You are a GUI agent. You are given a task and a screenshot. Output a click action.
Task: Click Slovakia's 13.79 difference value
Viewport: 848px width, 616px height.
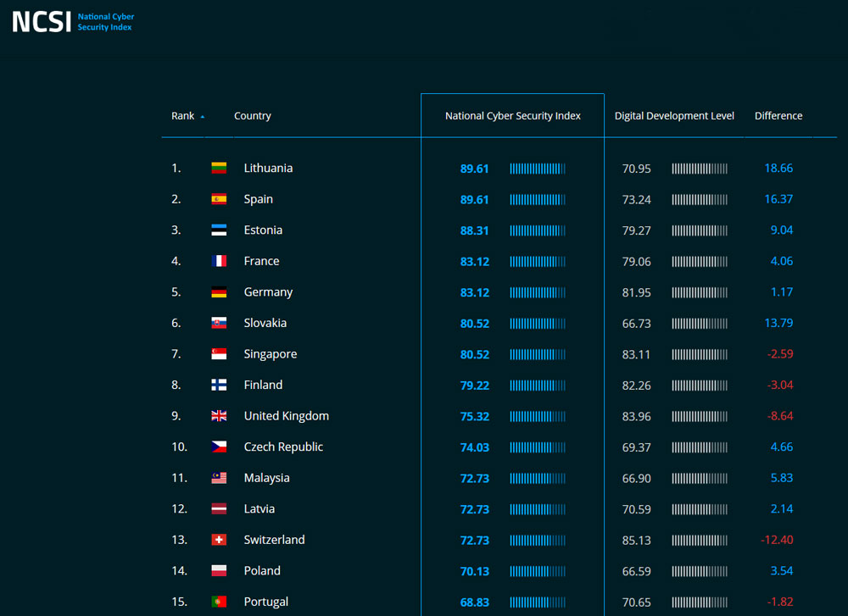pos(778,323)
